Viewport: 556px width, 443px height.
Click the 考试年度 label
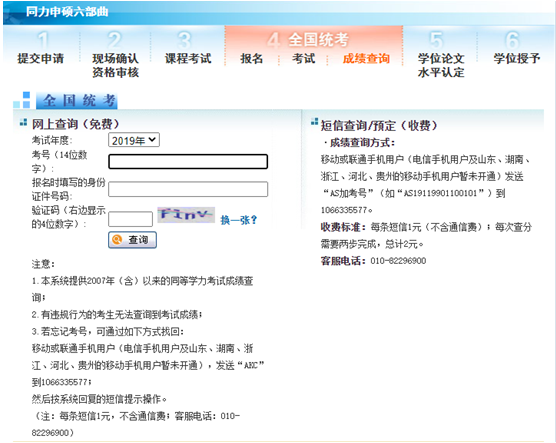coord(52,140)
